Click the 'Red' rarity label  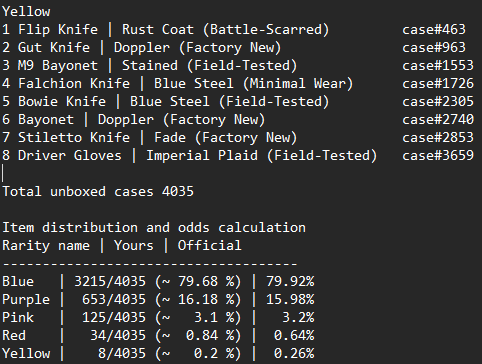coord(14,336)
